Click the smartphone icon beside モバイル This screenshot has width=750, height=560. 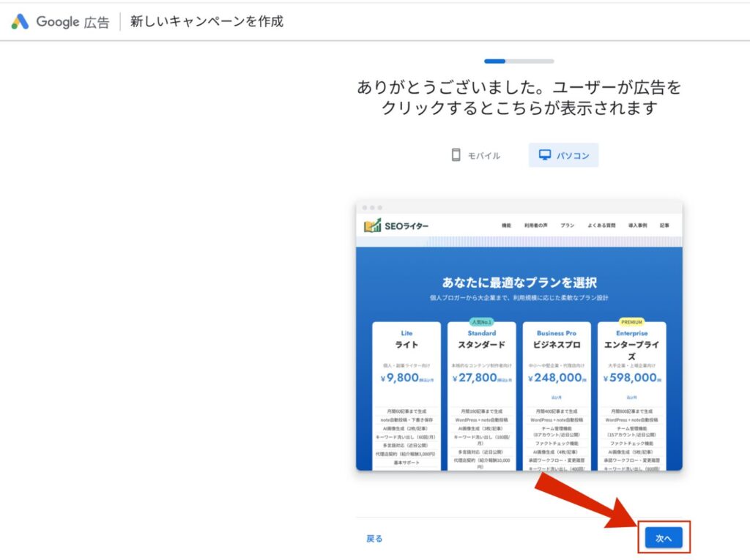pos(456,155)
